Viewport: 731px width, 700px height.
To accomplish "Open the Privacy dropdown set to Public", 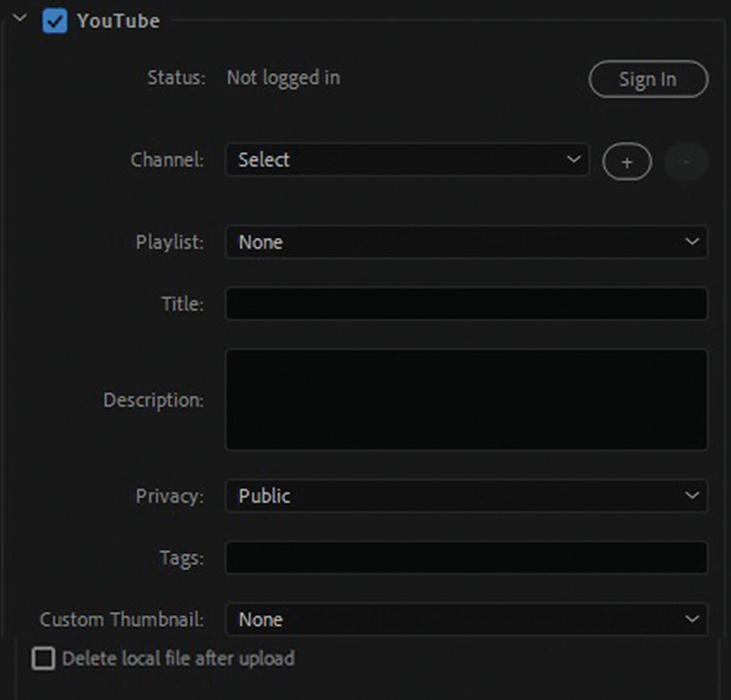I will click(x=466, y=496).
